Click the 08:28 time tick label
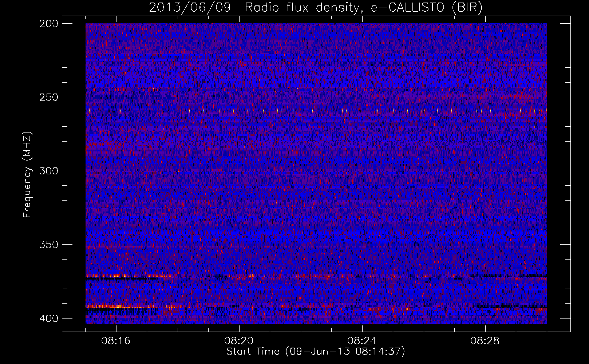This screenshot has height=364, width=589. click(485, 341)
